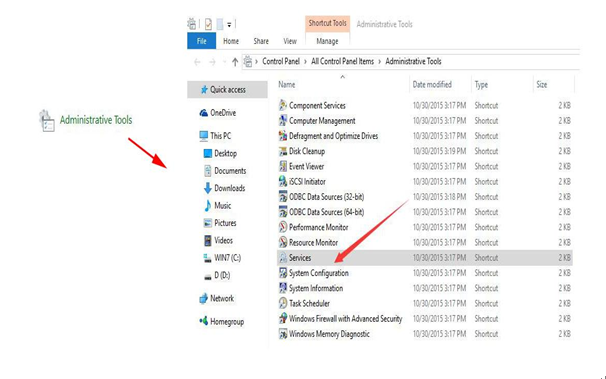606x379 pixels.
Task: Select the Task Scheduler icon
Action: click(x=283, y=303)
